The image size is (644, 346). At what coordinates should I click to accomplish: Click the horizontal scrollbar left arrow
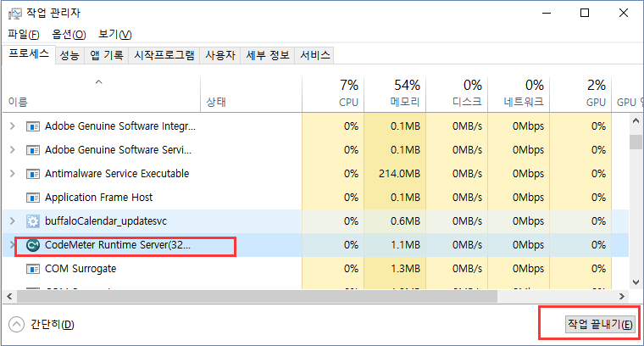tap(9, 296)
